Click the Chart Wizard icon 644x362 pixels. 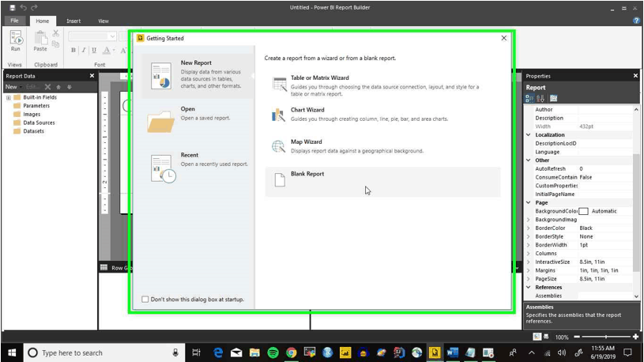[x=278, y=115]
